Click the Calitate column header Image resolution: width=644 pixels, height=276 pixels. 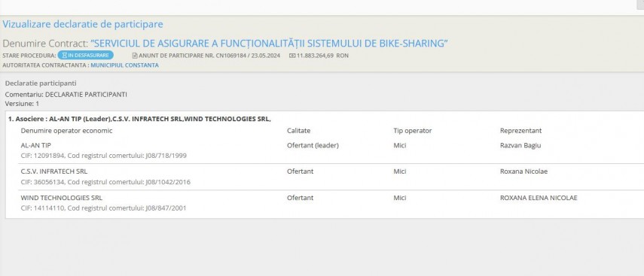tap(298, 131)
